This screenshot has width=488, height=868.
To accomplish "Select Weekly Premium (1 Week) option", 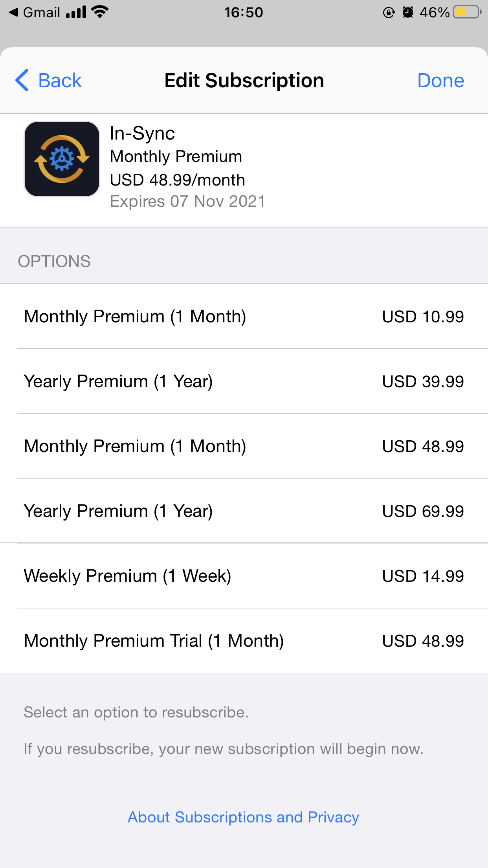I will 244,576.
